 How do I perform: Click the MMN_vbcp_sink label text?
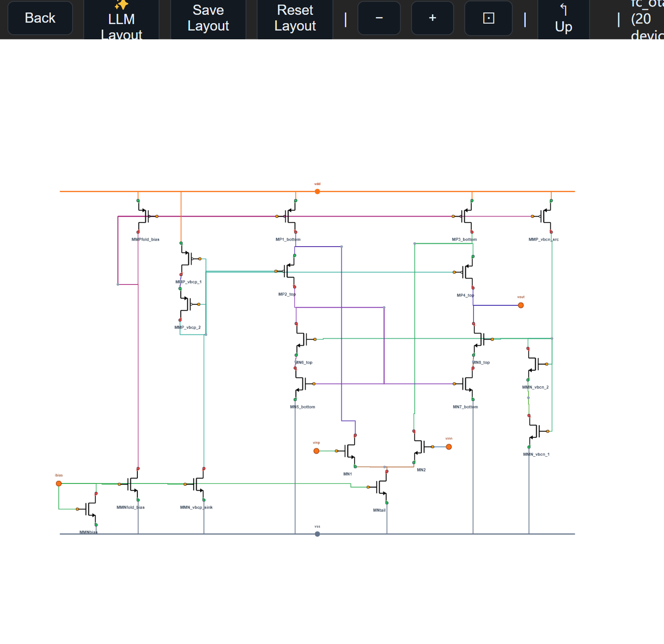(197, 508)
